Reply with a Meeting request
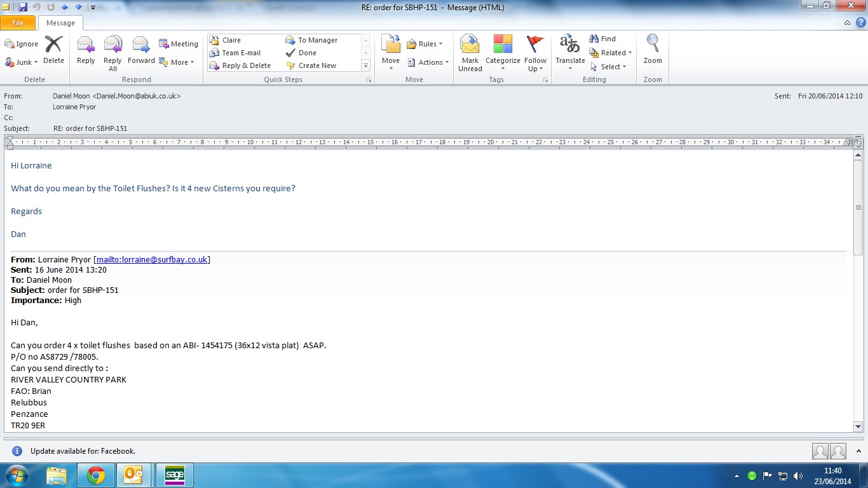The width and height of the screenshot is (868, 488). coord(179,44)
